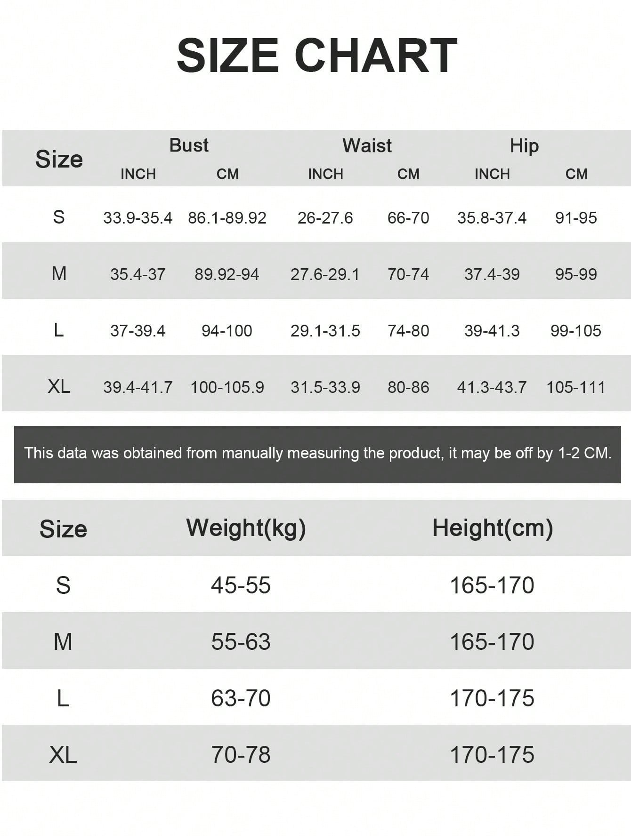The height and width of the screenshot is (840, 631).
Task: Click waist cm value 80-86
Action: click(x=408, y=387)
